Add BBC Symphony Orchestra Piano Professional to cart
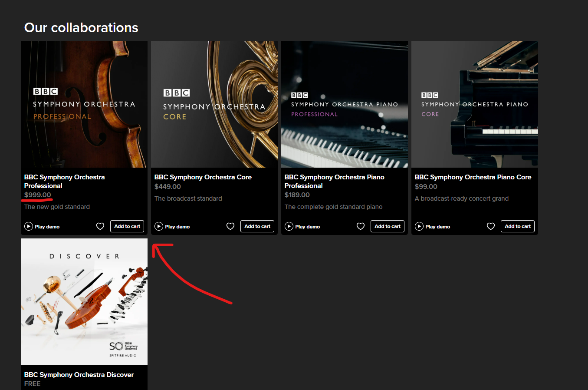Viewport: 588px width, 390px height. tap(388, 226)
